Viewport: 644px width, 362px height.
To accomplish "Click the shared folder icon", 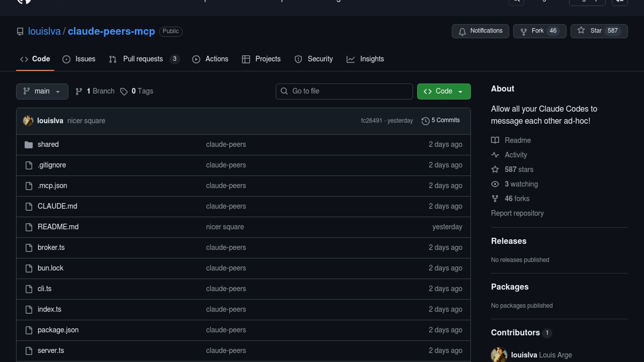I will (29, 145).
